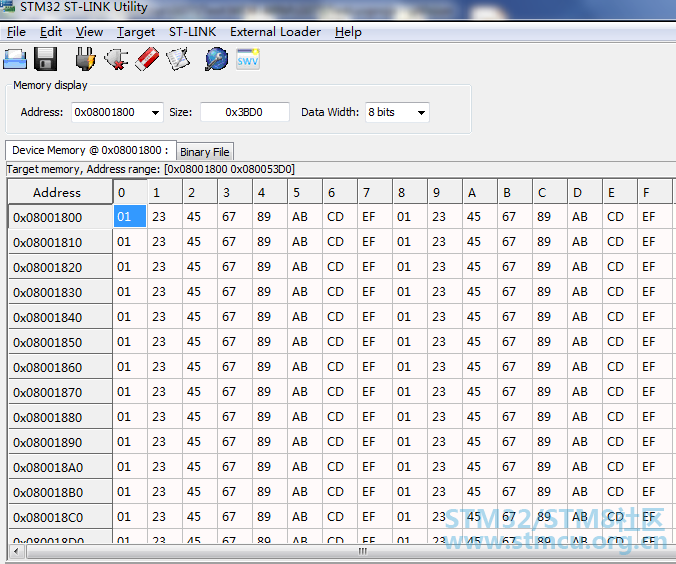Click the Save floppy disk icon
Viewport: 676px width, 564px height.
coord(45,59)
